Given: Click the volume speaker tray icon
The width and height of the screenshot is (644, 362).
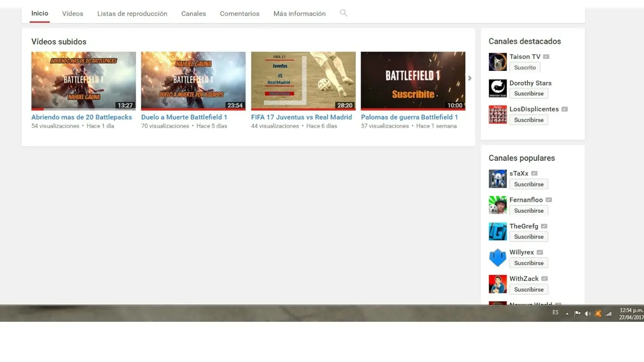Looking at the screenshot, I should tap(588, 314).
